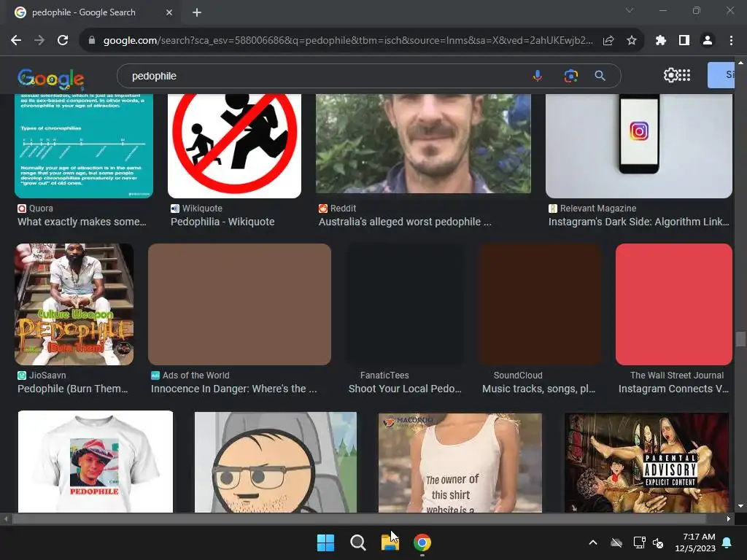Close the Google Search tab

pos(169,12)
